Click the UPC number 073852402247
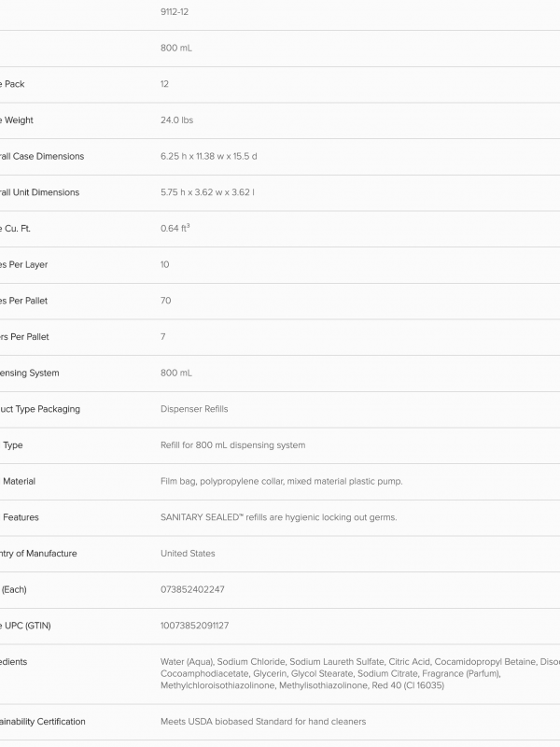The height and width of the screenshot is (747, 560). coord(192,589)
